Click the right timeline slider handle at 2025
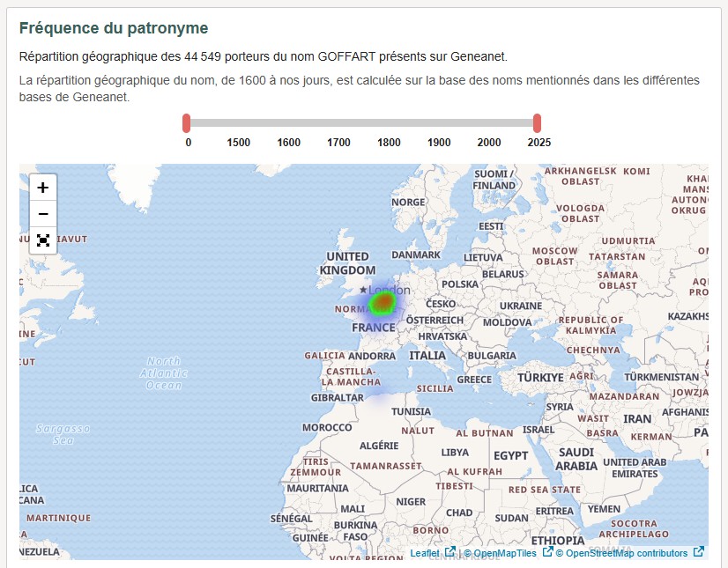728x568 pixels. coord(537,123)
